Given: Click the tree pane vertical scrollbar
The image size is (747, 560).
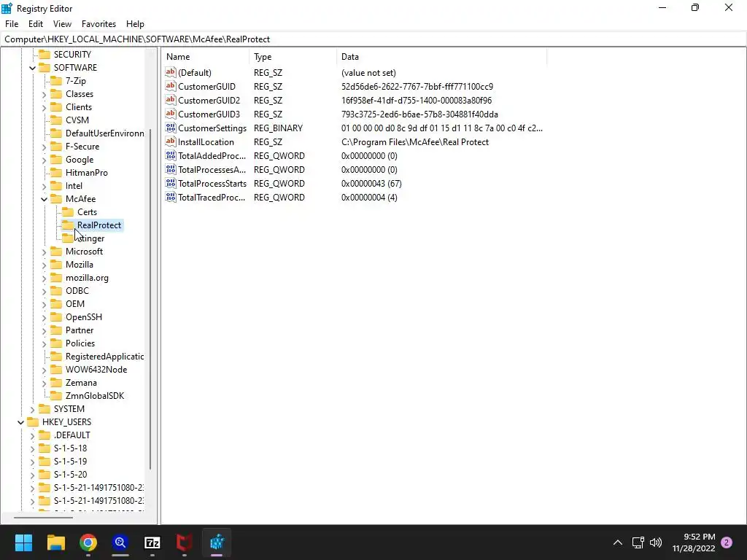Looking at the screenshot, I should point(150,299).
